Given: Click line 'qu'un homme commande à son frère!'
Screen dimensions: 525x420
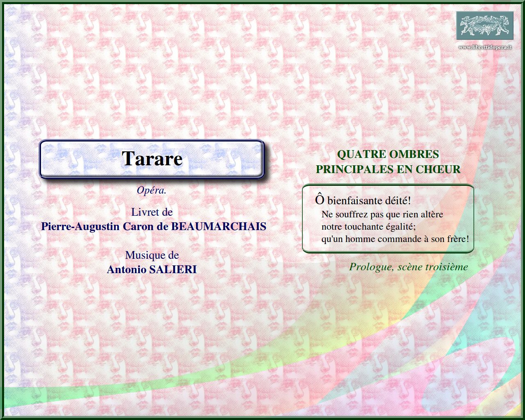Looking at the screenshot, I should coord(395,239).
